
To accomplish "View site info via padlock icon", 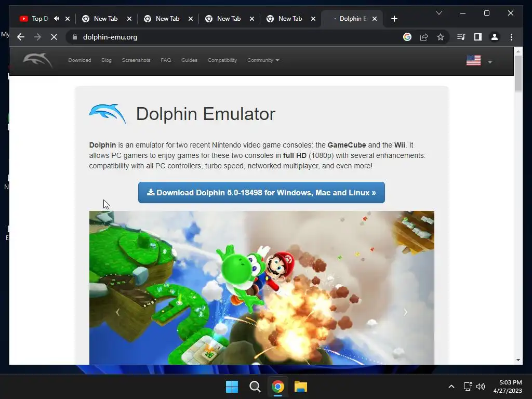I will pyautogui.click(x=75, y=37).
